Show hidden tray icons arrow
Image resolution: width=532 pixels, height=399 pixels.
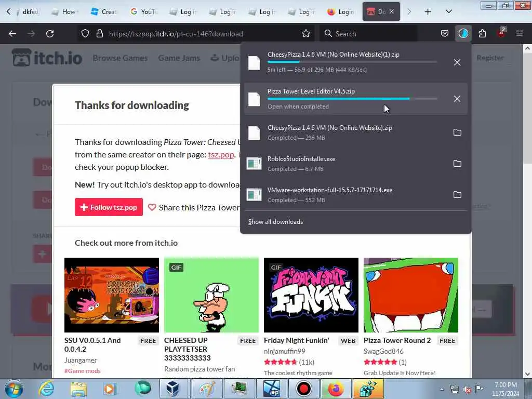442,390
